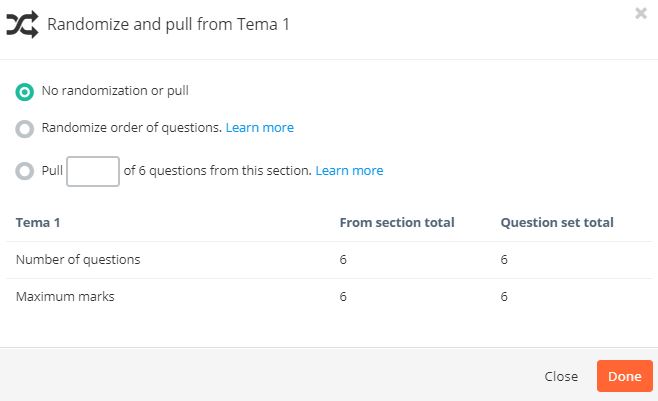
Task: Open Learn more link beside questions from this section
Action: [349, 171]
